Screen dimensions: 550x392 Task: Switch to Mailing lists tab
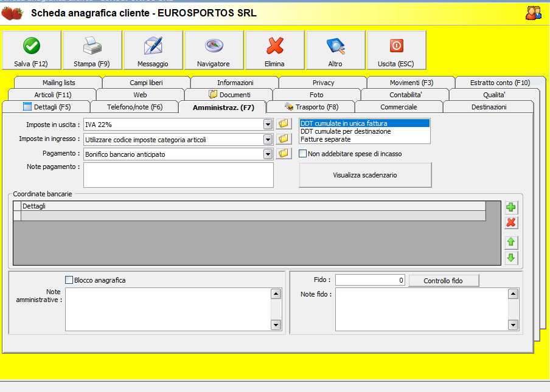58,83
